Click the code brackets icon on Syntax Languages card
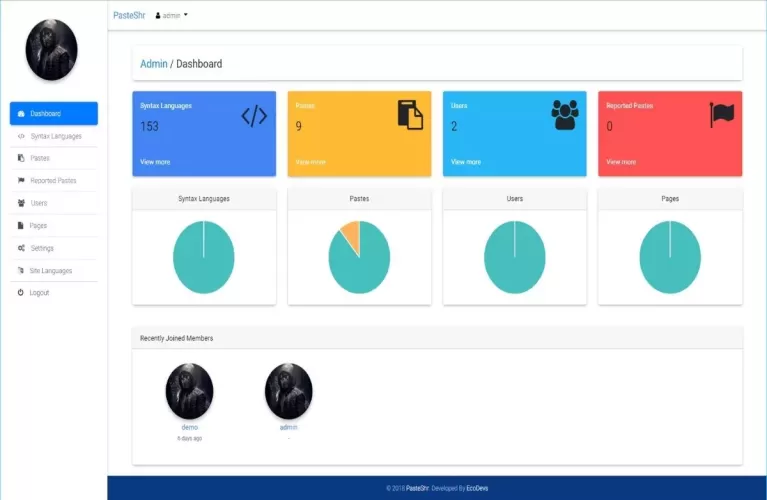767x500 pixels. click(x=254, y=116)
